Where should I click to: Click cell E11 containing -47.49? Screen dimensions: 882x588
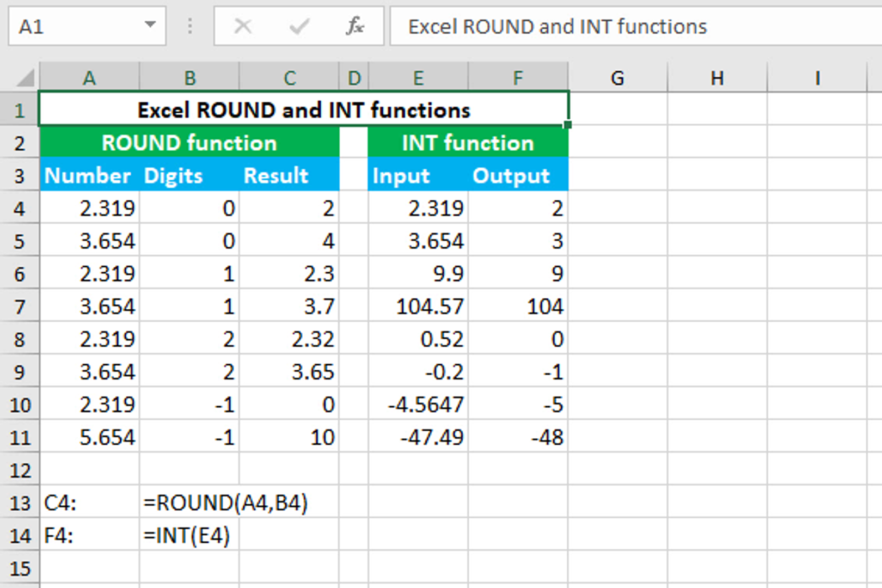click(418, 437)
